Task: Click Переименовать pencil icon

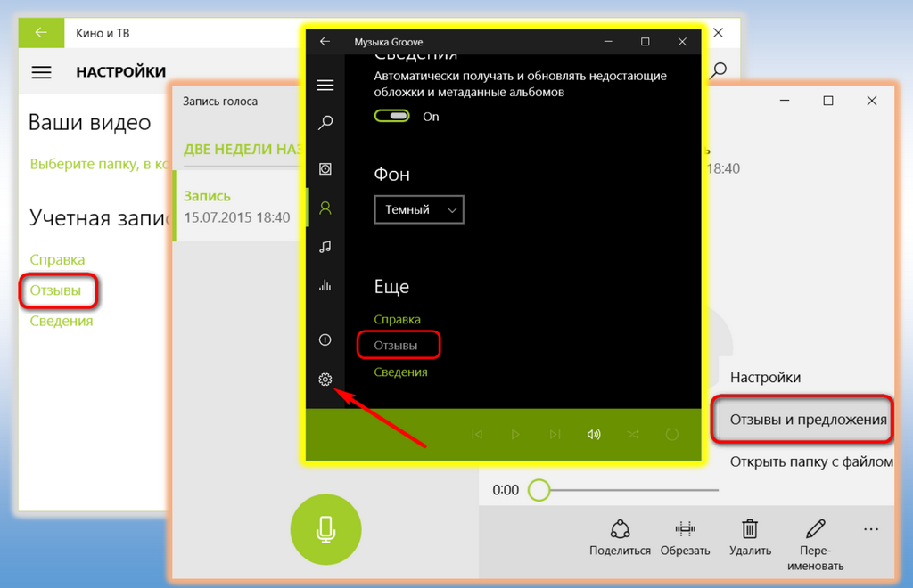Action: (x=815, y=545)
